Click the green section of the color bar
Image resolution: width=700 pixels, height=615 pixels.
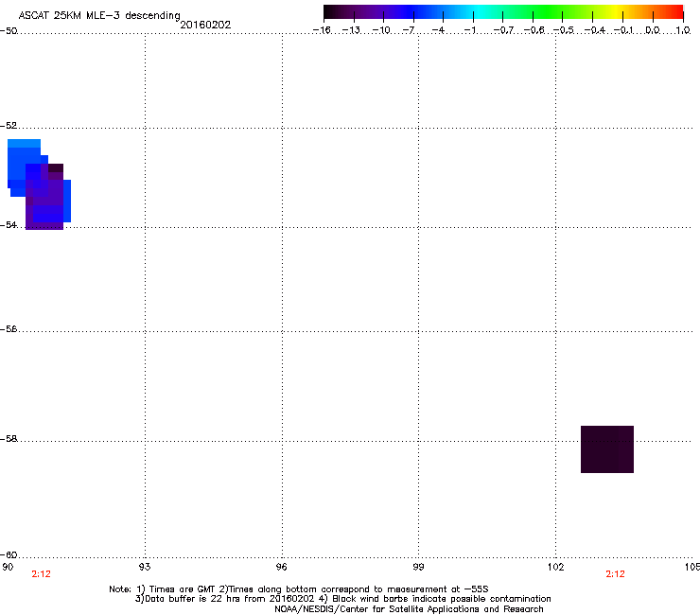pyautogui.click(x=549, y=12)
